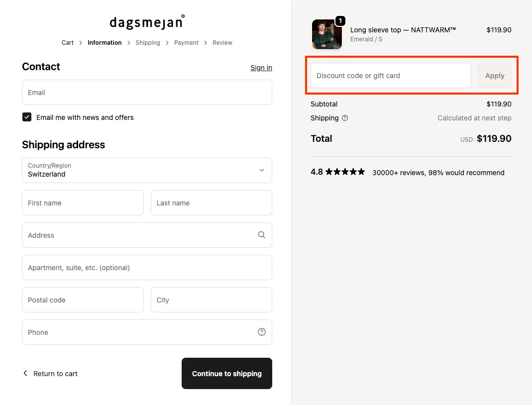532x405 pixels.
Task: Click Return to cart
Action: 55,373
